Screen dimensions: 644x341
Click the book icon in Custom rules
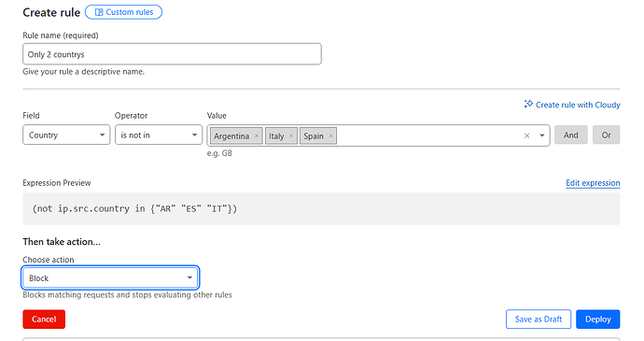click(x=99, y=12)
